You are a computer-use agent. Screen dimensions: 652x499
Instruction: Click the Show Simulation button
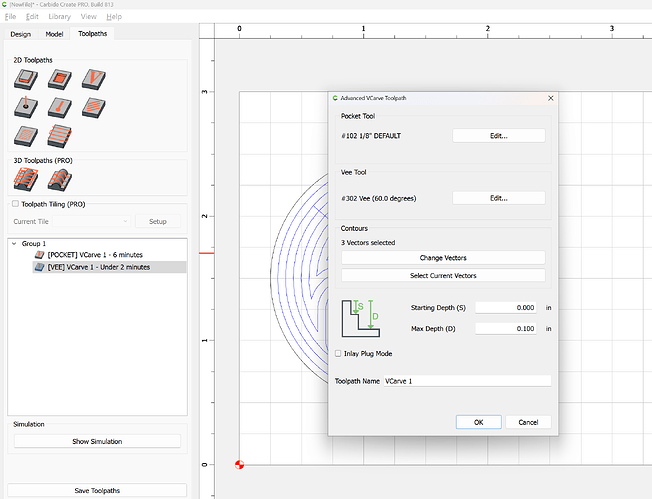[x=97, y=441]
